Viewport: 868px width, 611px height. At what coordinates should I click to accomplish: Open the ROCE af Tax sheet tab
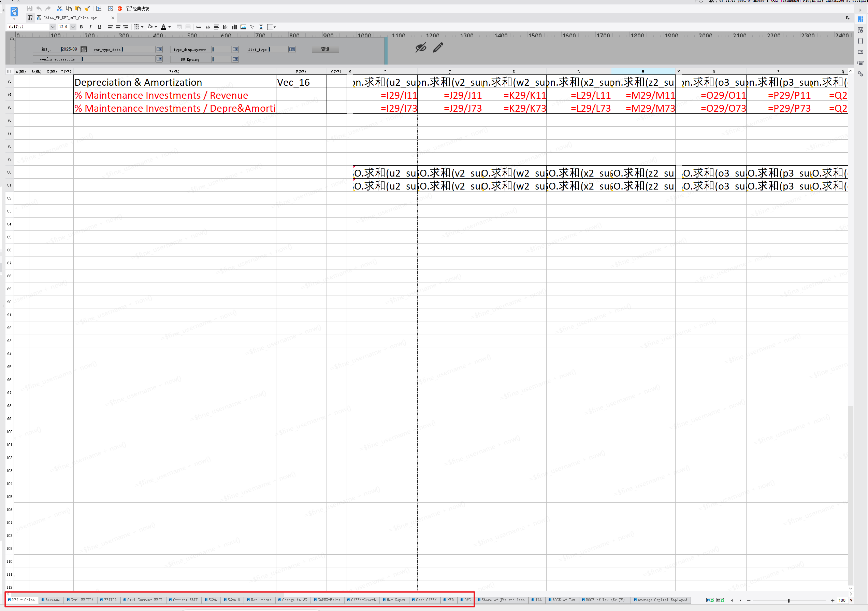point(562,600)
